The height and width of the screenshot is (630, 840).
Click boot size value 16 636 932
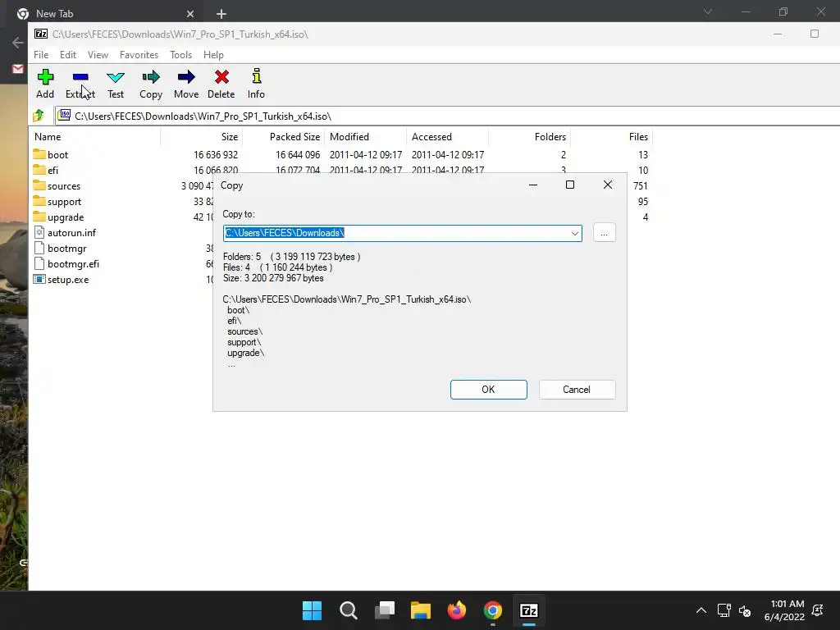[x=216, y=155]
